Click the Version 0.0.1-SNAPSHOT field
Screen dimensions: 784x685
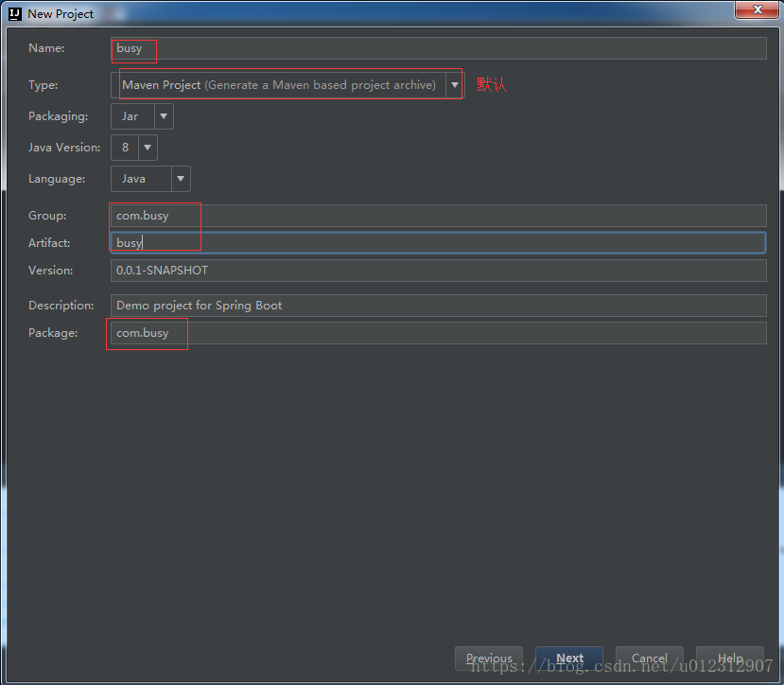(438, 271)
